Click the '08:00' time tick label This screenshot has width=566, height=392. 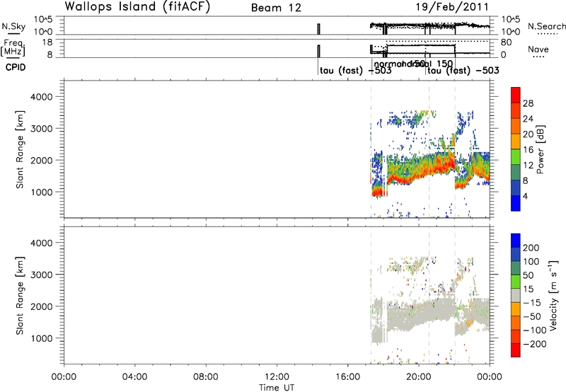[206, 377]
